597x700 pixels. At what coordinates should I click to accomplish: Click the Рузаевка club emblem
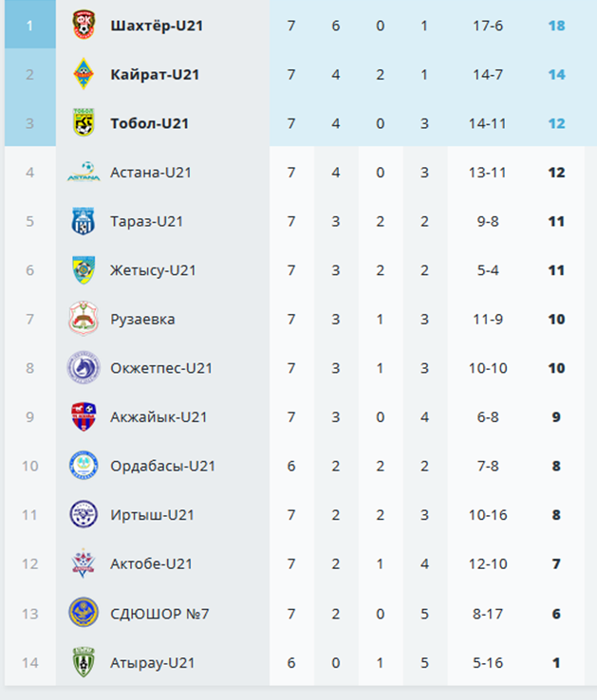84,319
